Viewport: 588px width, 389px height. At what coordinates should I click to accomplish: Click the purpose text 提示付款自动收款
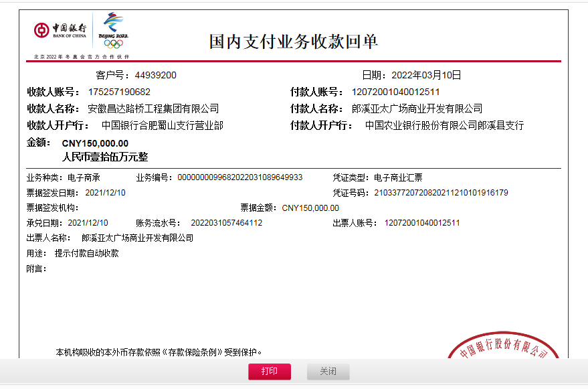86,253
